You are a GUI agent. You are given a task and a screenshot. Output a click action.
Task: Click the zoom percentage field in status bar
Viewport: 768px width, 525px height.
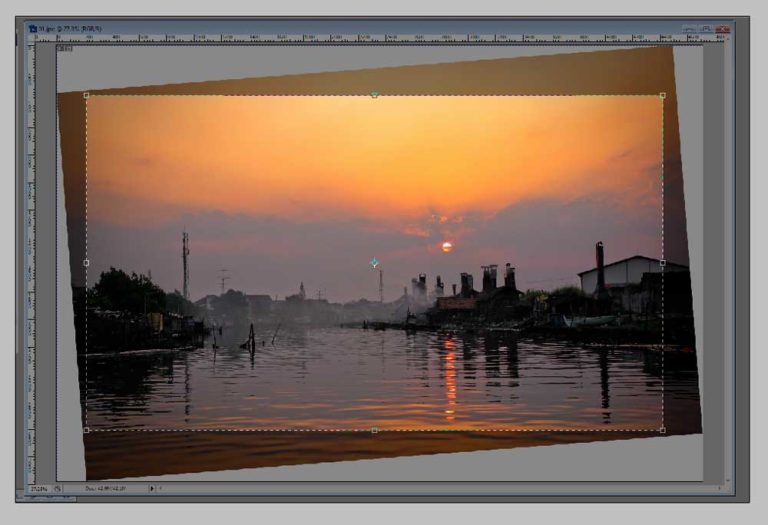(x=39, y=489)
